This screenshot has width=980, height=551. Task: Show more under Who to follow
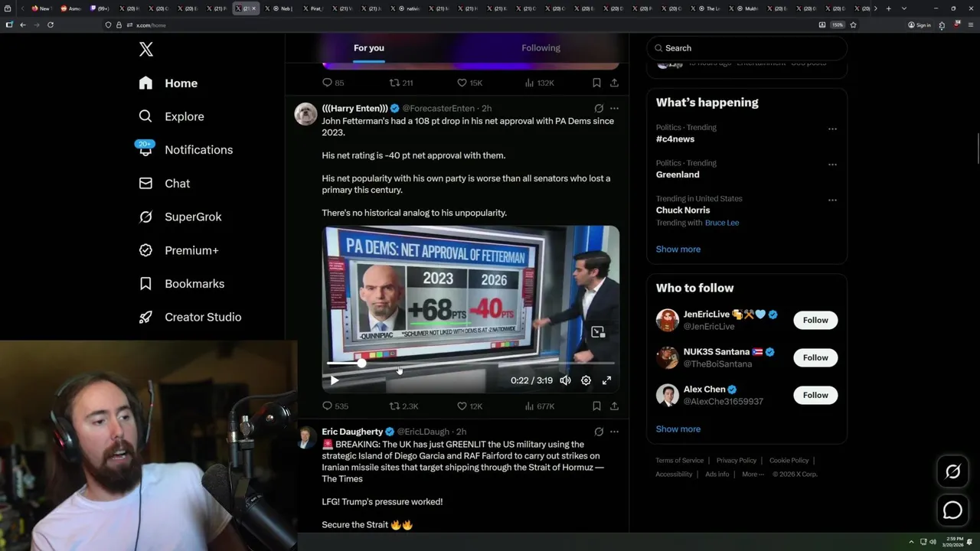click(678, 429)
